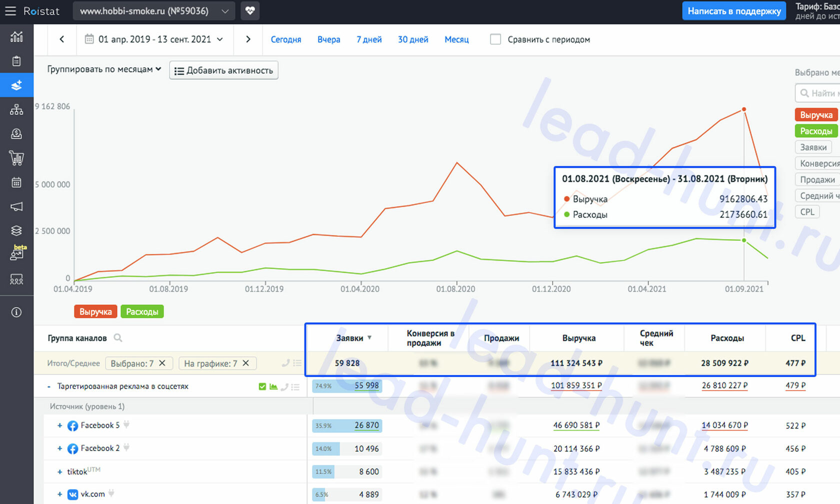Click the Facebook logo of Facebook 5 row

click(72, 425)
